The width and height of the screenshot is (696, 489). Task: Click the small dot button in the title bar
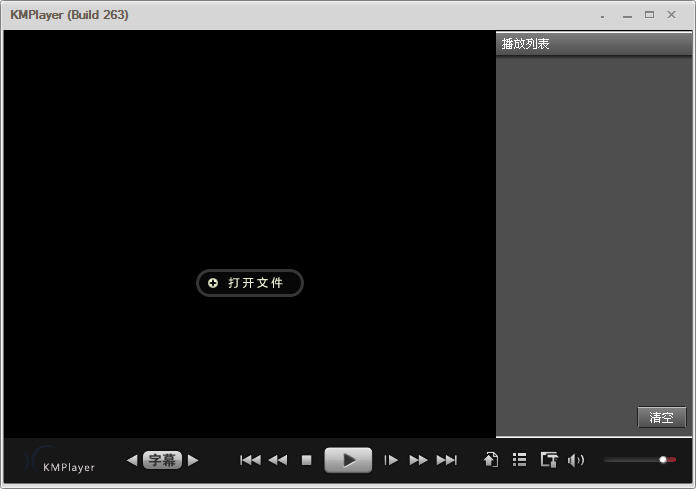click(x=602, y=17)
